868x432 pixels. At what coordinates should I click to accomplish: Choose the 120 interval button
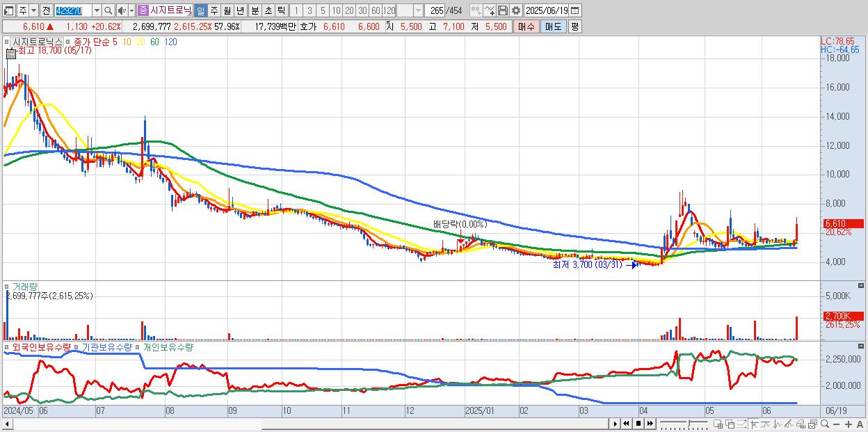[x=389, y=10]
